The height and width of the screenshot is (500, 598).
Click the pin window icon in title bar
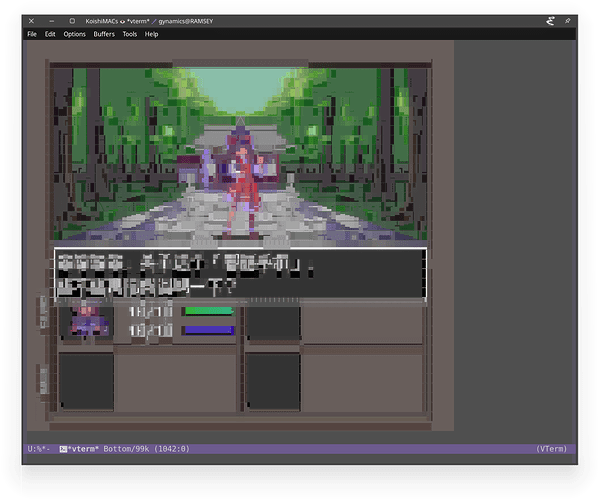click(x=567, y=21)
